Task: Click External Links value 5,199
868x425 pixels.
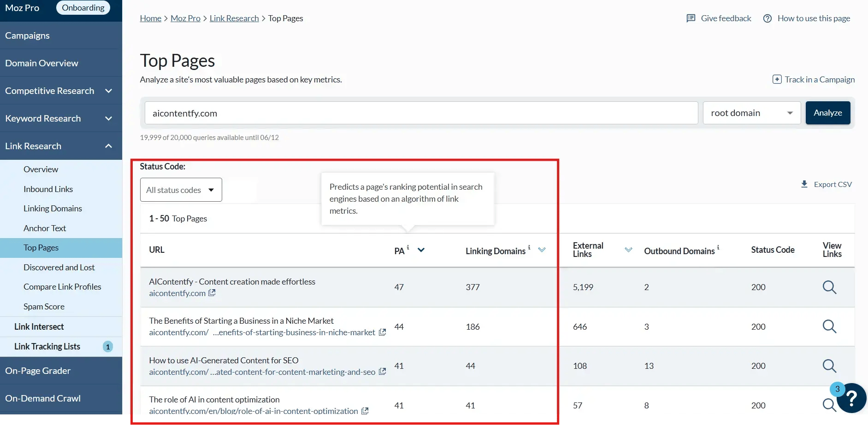Action: (583, 287)
